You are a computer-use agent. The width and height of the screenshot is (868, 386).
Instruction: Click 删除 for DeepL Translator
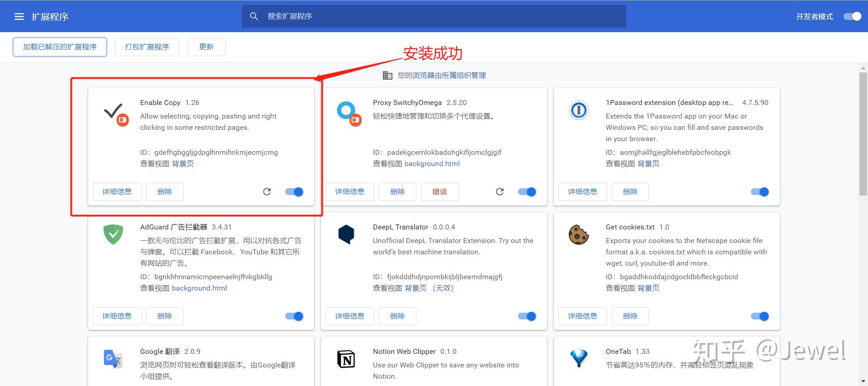397,316
